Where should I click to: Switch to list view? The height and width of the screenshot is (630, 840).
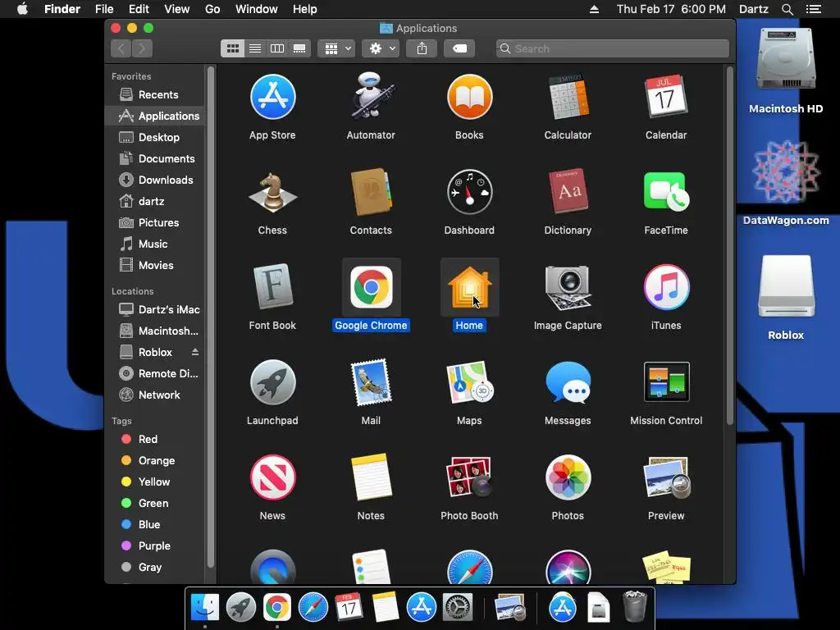coord(255,48)
